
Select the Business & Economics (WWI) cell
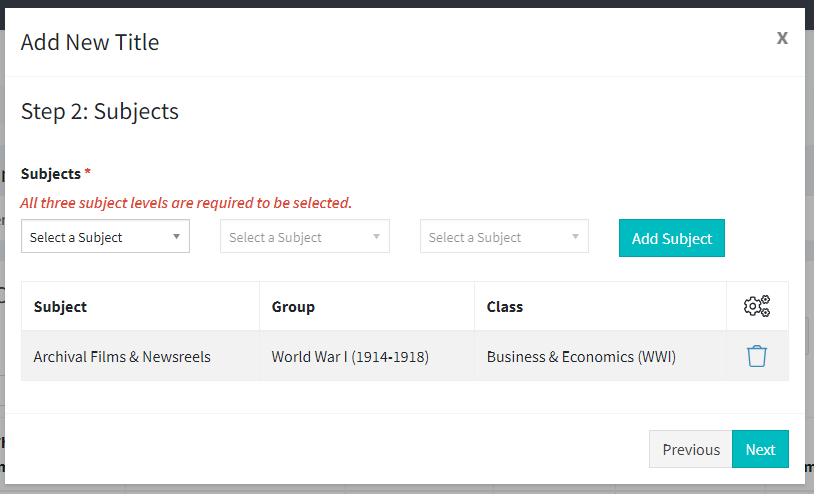(600, 356)
